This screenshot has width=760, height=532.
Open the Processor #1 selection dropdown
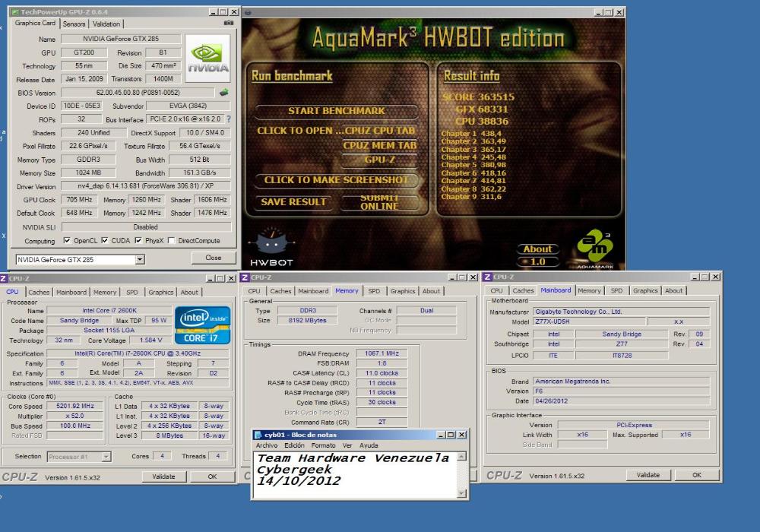click(x=106, y=457)
